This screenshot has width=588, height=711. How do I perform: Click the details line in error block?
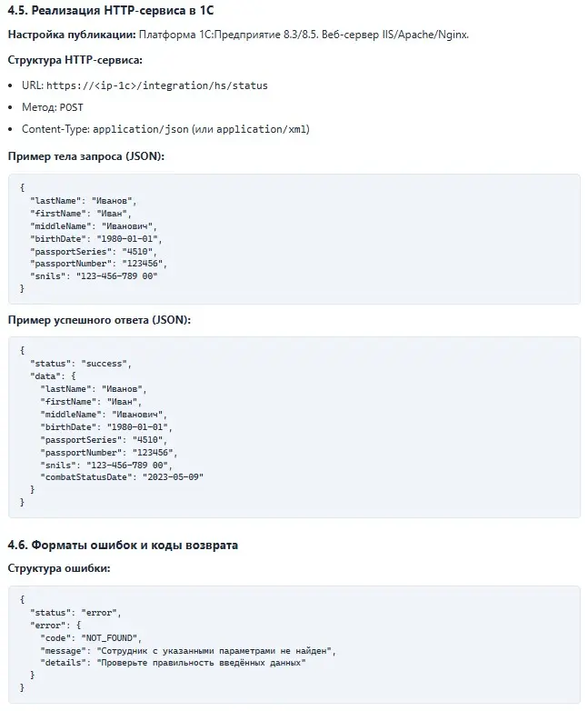pyautogui.click(x=173, y=663)
